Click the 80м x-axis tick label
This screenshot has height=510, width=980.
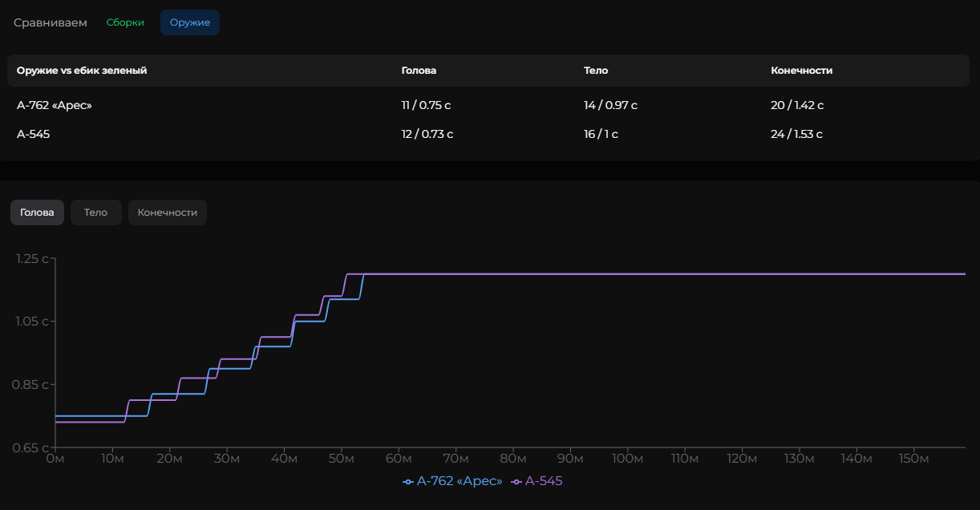(513, 459)
